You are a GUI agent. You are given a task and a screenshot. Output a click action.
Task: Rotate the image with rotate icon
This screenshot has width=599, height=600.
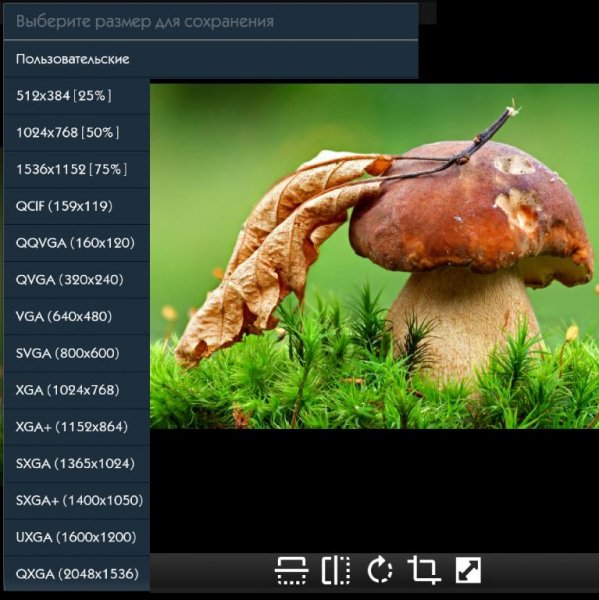(379, 571)
